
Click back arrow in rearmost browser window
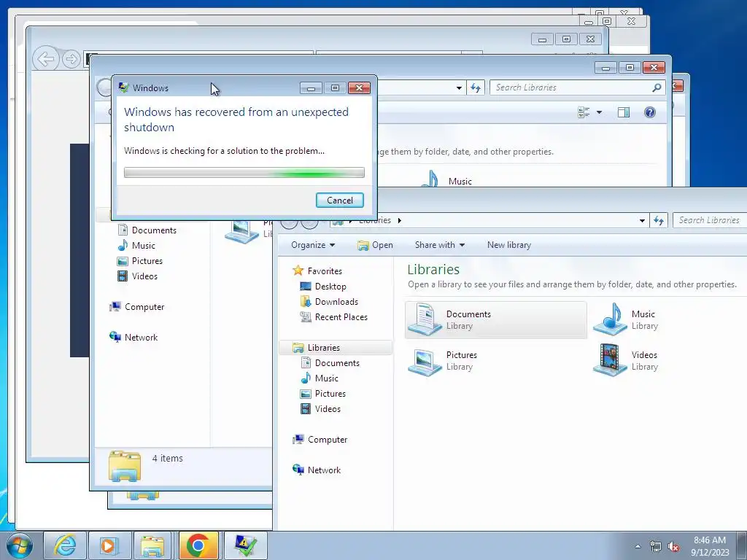(46, 60)
